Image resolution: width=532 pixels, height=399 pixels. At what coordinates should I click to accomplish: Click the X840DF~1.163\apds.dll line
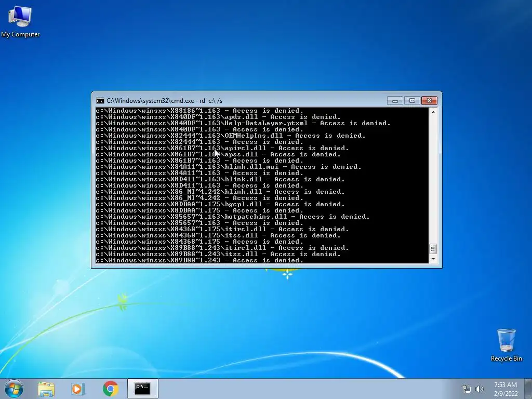tap(218, 117)
